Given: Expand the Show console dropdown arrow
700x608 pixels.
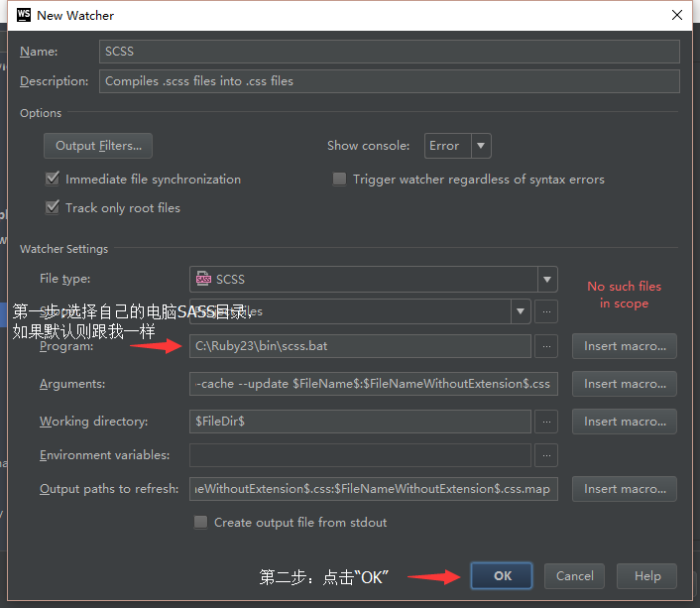Looking at the screenshot, I should [481, 146].
